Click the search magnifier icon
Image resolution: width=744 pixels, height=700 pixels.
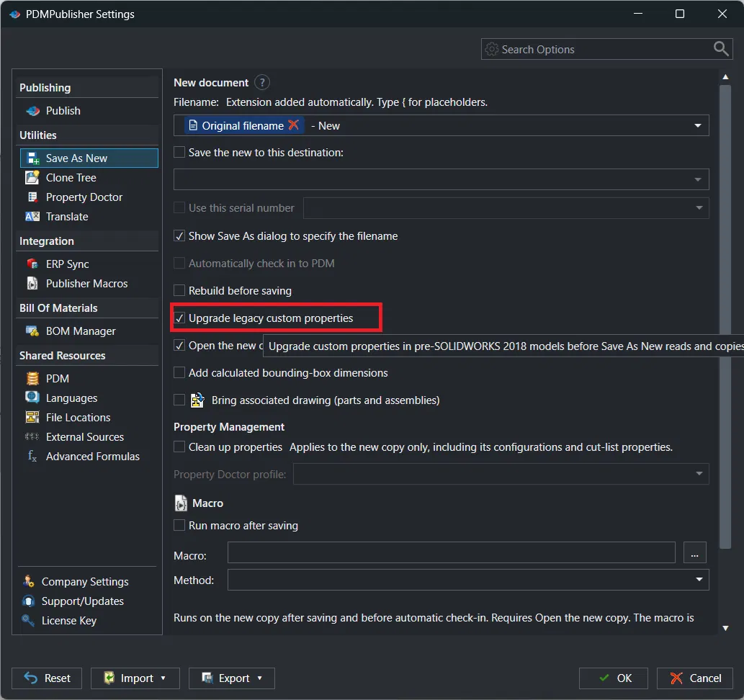coord(721,49)
